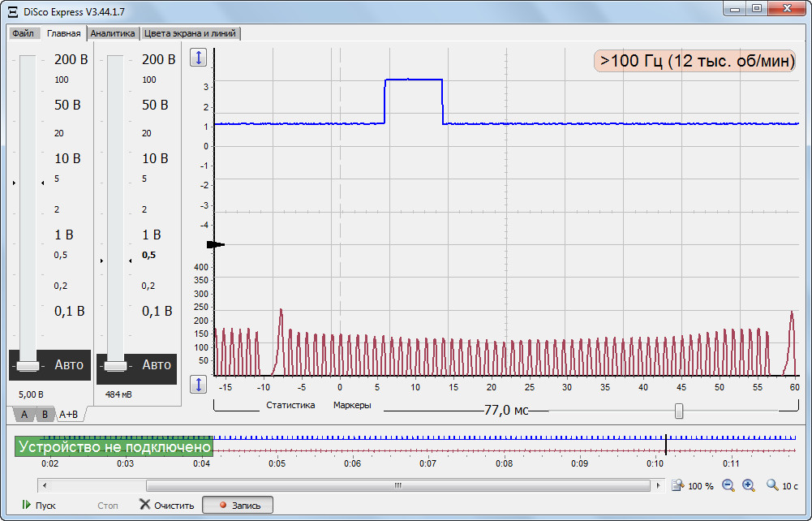Click the upper vertical scale arrow icon
812x521 pixels.
(x=199, y=58)
